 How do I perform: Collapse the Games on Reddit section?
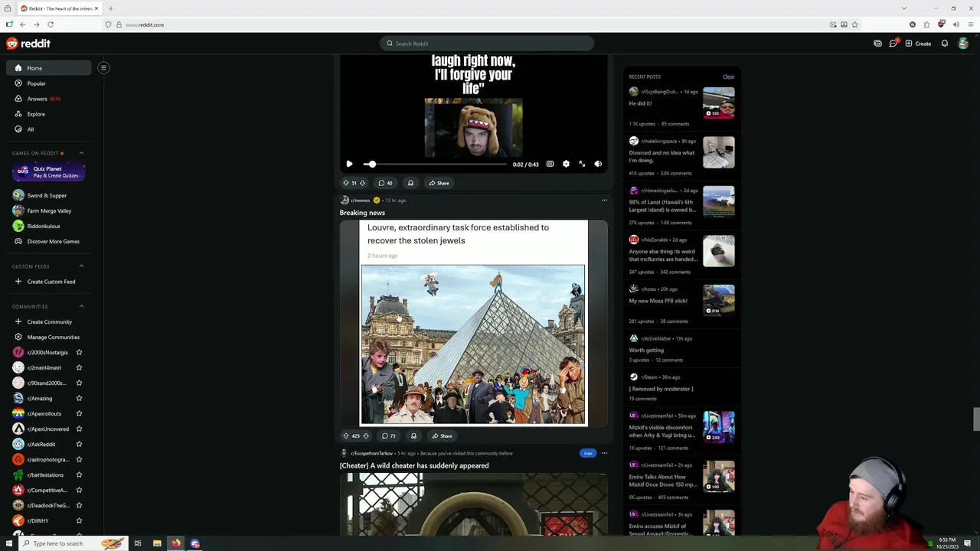coord(81,153)
